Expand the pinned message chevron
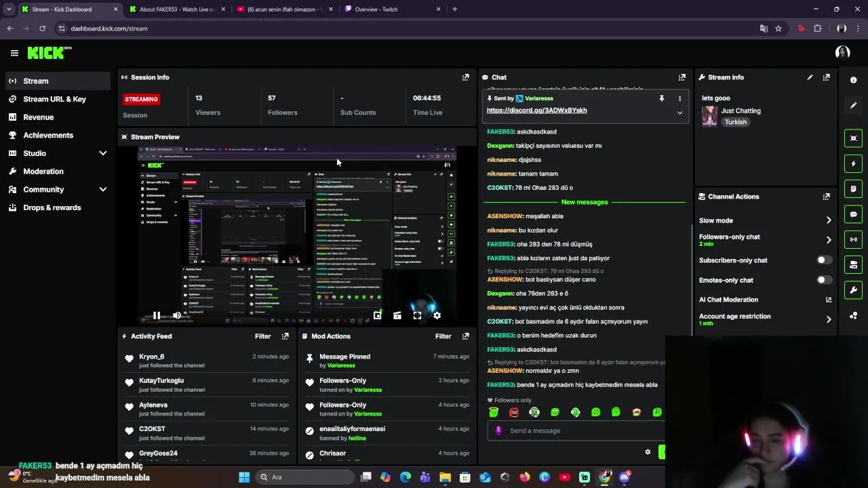868x488 pixels. click(x=679, y=113)
